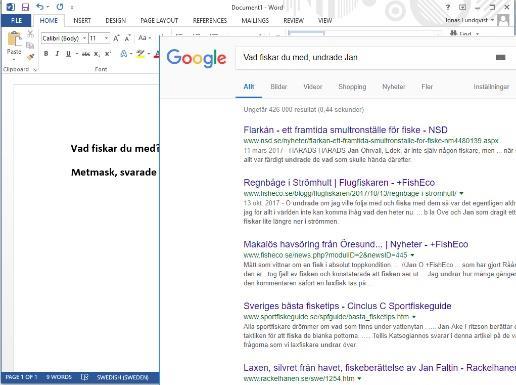Open the Change Case Aa menu
The height and width of the screenshot is (385, 516).
144,38
